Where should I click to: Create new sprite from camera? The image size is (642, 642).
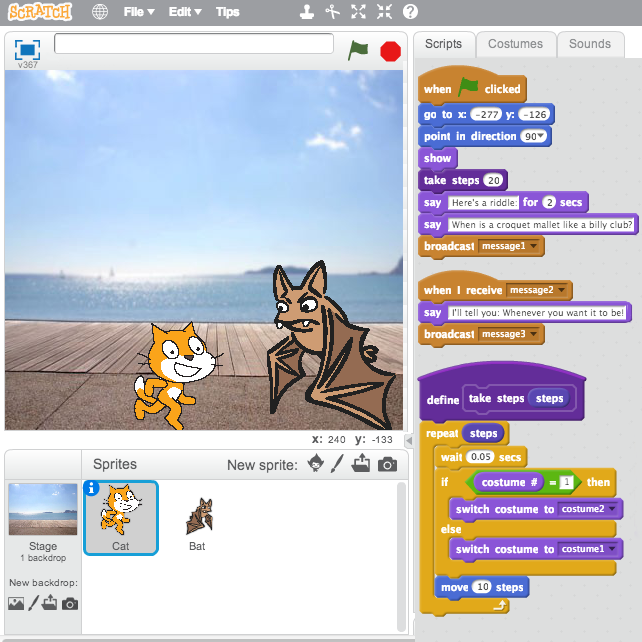pyautogui.click(x=387, y=465)
